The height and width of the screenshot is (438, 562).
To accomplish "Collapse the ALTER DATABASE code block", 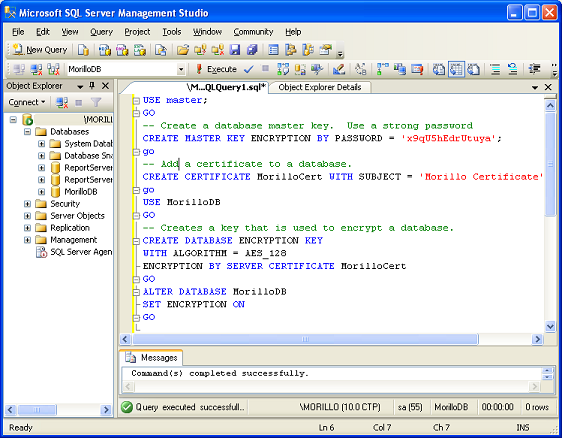I will 136,292.
